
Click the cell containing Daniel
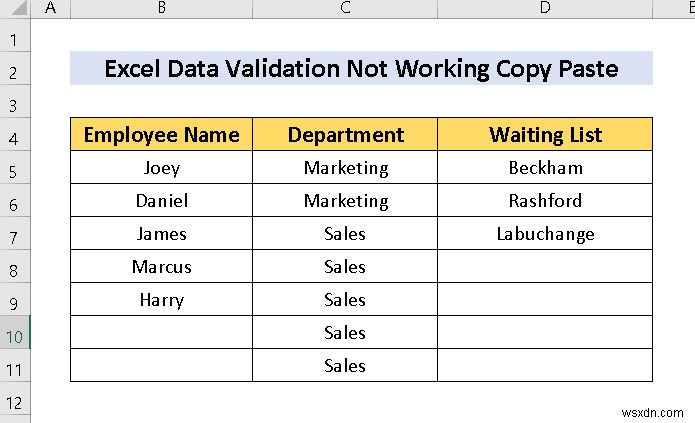161,201
